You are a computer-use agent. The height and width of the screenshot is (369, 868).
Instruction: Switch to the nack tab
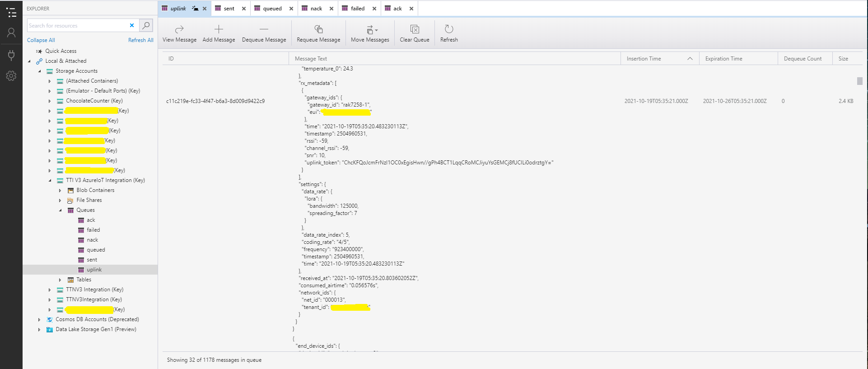(x=316, y=9)
